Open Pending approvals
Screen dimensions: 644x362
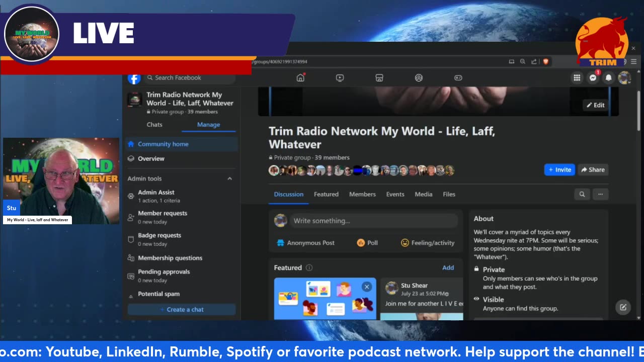(x=182, y=276)
